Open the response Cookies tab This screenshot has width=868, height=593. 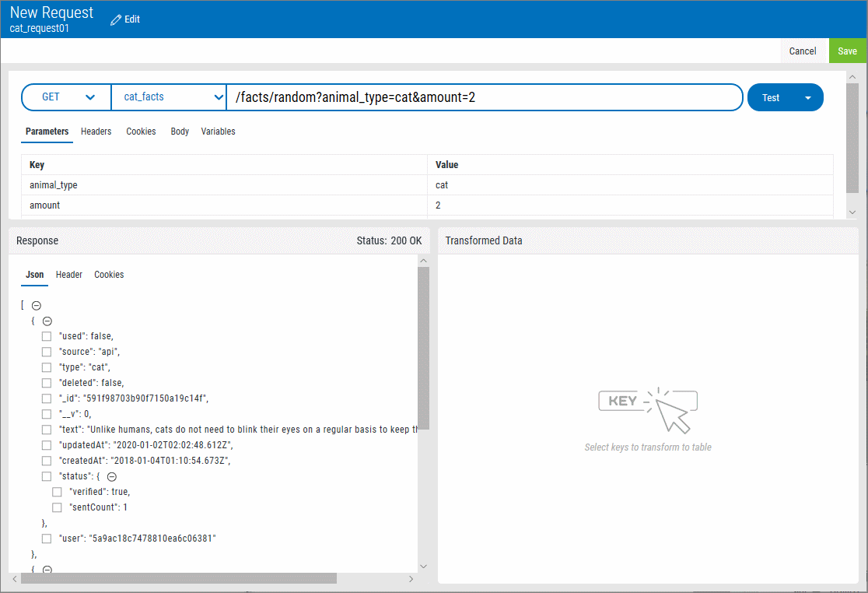point(109,275)
